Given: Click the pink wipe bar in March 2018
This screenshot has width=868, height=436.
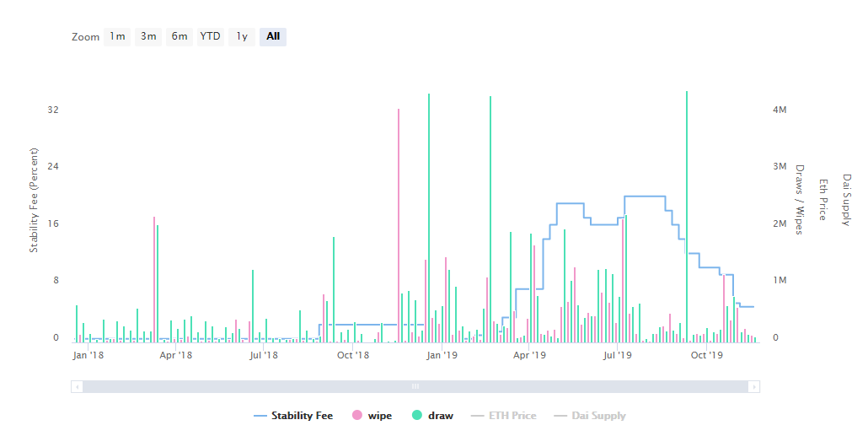Looking at the screenshot, I should [x=154, y=278].
